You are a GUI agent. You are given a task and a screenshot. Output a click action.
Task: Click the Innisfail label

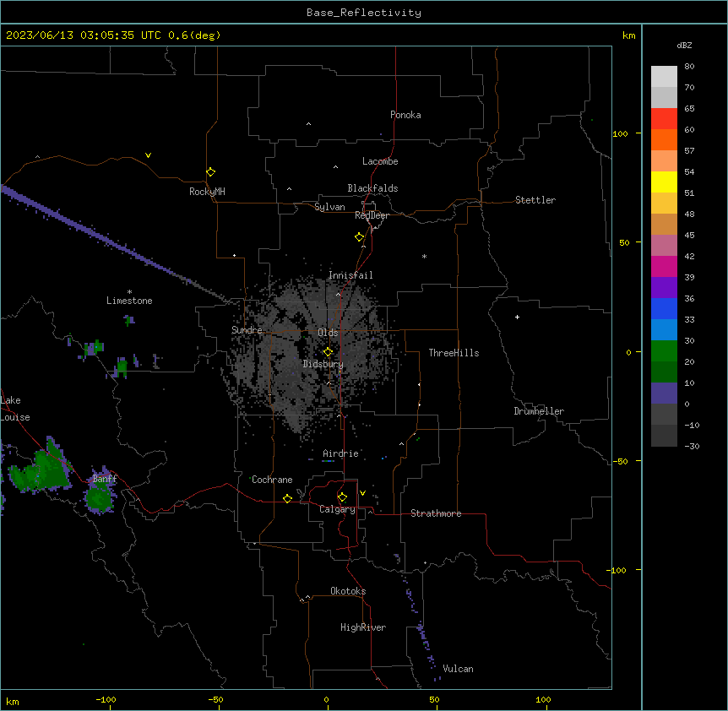point(350,275)
